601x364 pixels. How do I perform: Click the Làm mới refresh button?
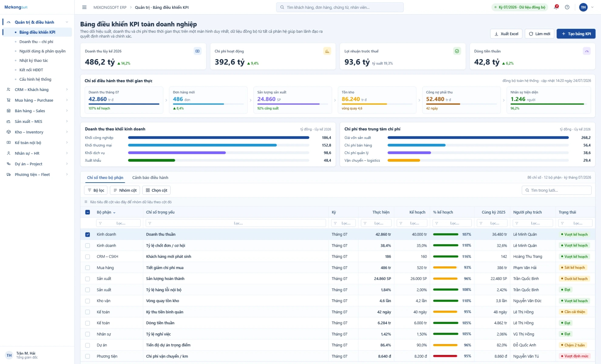pyautogui.click(x=539, y=34)
